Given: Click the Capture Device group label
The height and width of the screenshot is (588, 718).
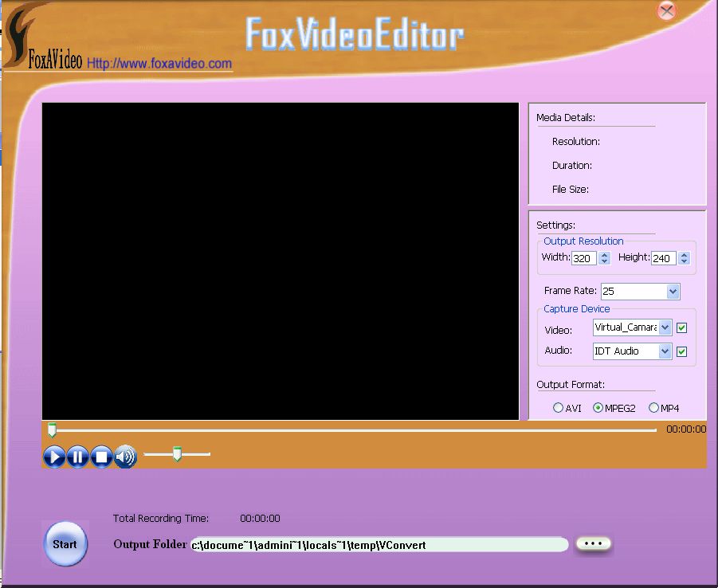Looking at the screenshot, I should pyautogui.click(x=576, y=308).
